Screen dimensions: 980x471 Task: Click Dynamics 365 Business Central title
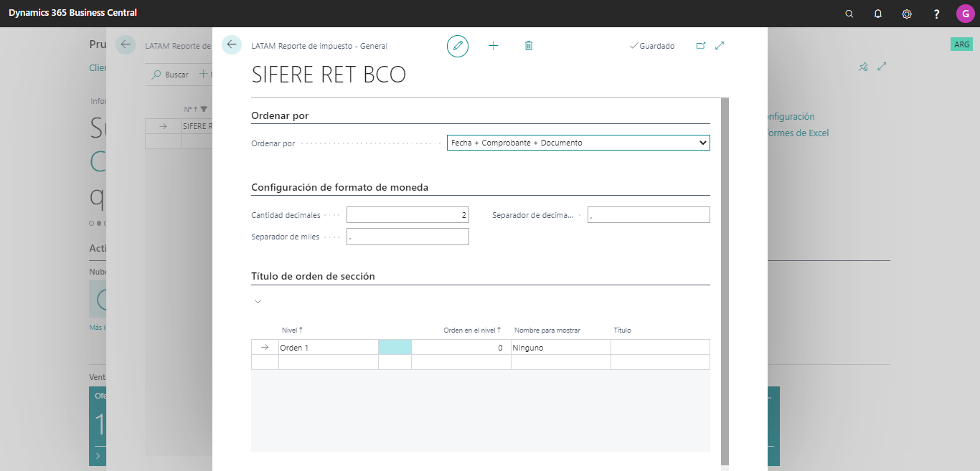tap(73, 13)
